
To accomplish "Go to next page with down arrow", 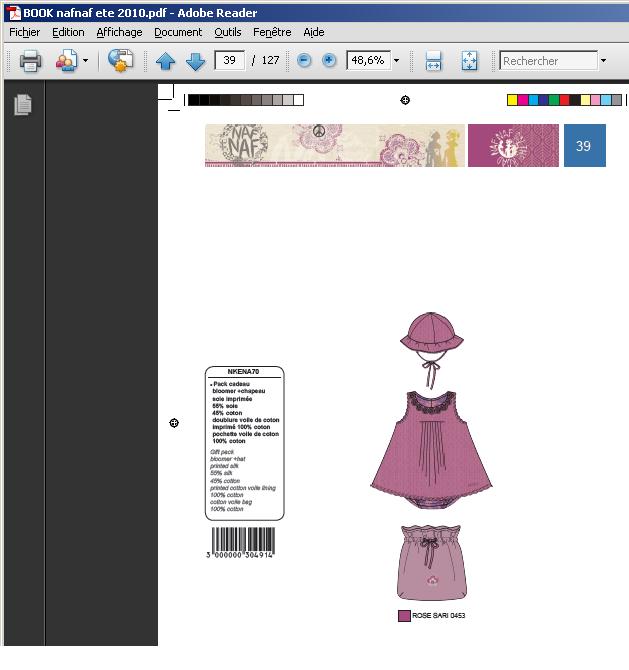I will coord(195,61).
